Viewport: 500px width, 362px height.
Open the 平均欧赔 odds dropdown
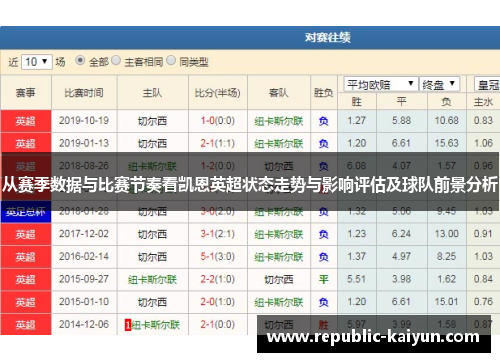coord(380,84)
